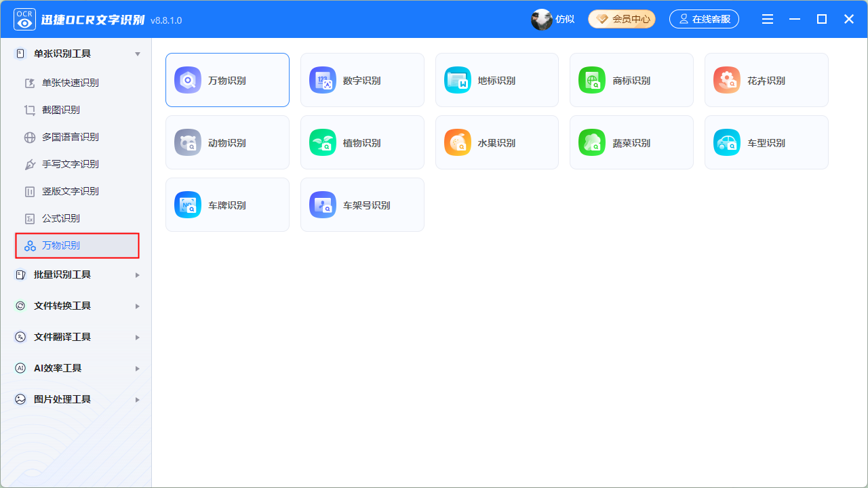This screenshot has height=488, width=868.
Task: Click the 车牌识别 card label
Action: click(x=227, y=205)
